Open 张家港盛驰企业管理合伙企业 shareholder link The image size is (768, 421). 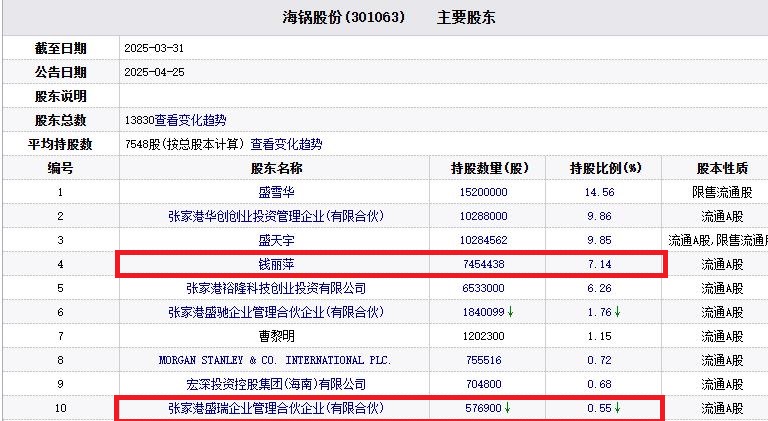click(276, 312)
